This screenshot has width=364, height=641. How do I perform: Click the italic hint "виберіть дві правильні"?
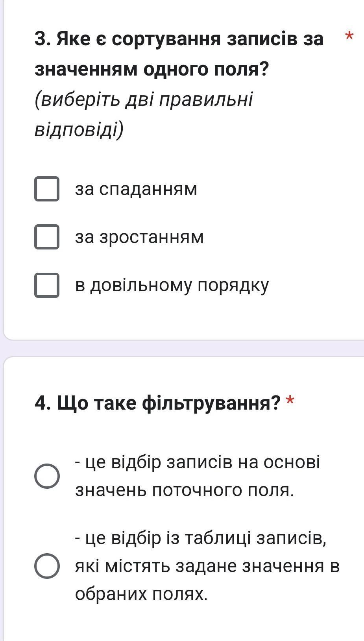click(x=144, y=100)
